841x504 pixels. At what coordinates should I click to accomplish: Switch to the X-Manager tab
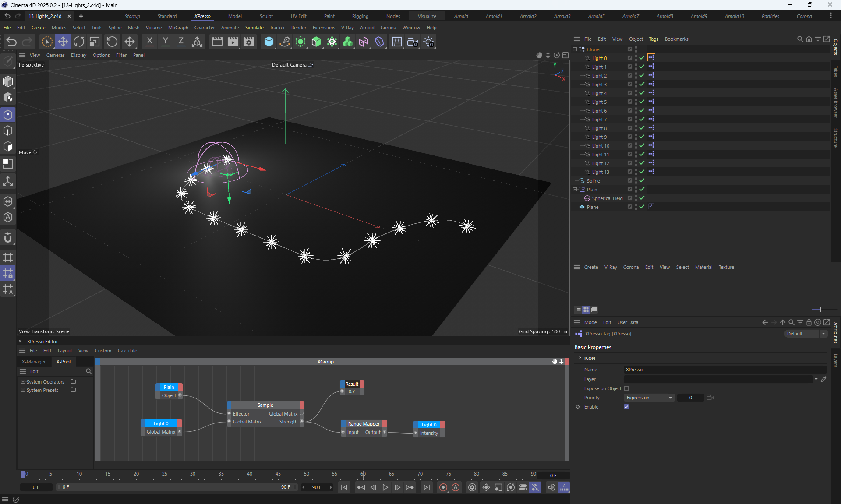34,362
